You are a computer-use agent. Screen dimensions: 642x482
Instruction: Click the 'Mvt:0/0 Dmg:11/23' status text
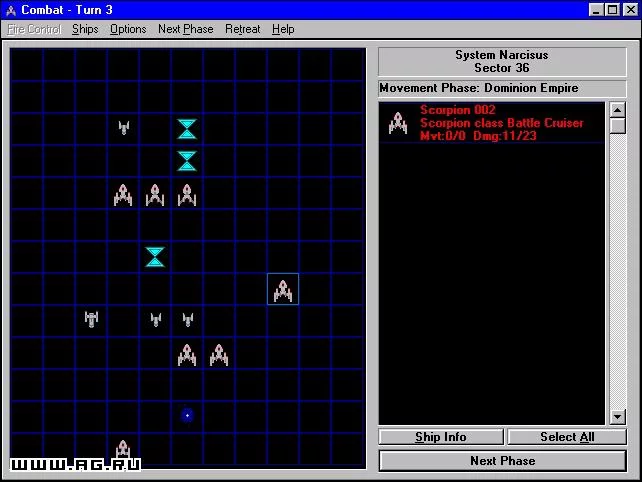pos(478,136)
